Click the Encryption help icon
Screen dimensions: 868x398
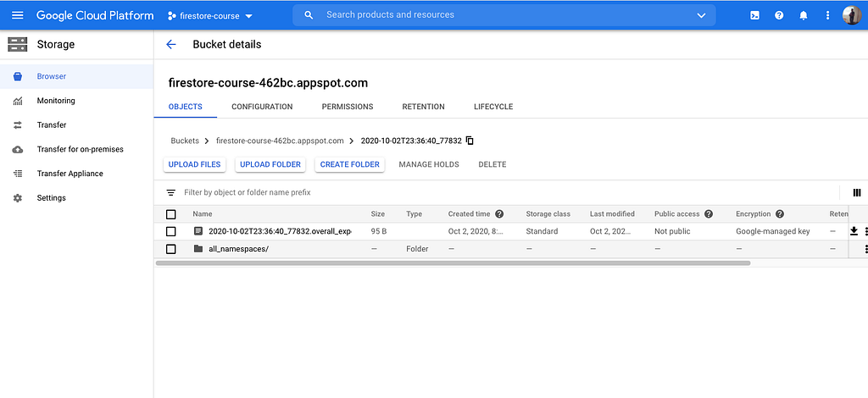tap(780, 214)
